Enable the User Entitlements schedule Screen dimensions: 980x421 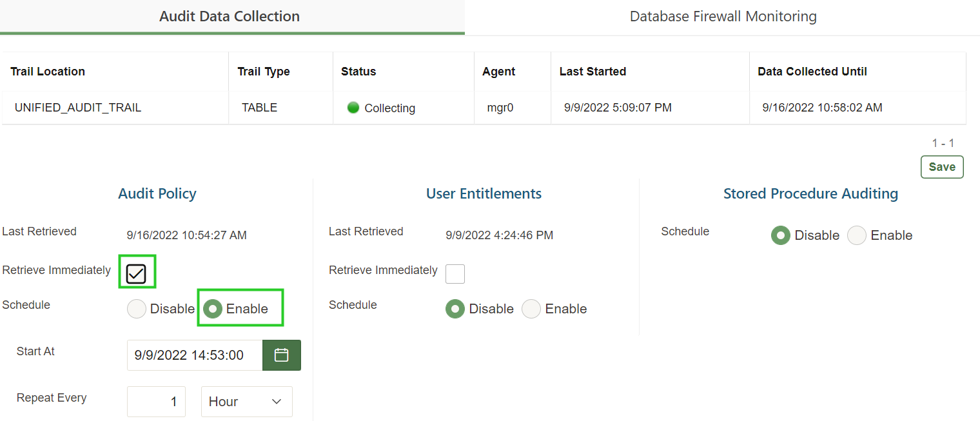[x=531, y=309]
